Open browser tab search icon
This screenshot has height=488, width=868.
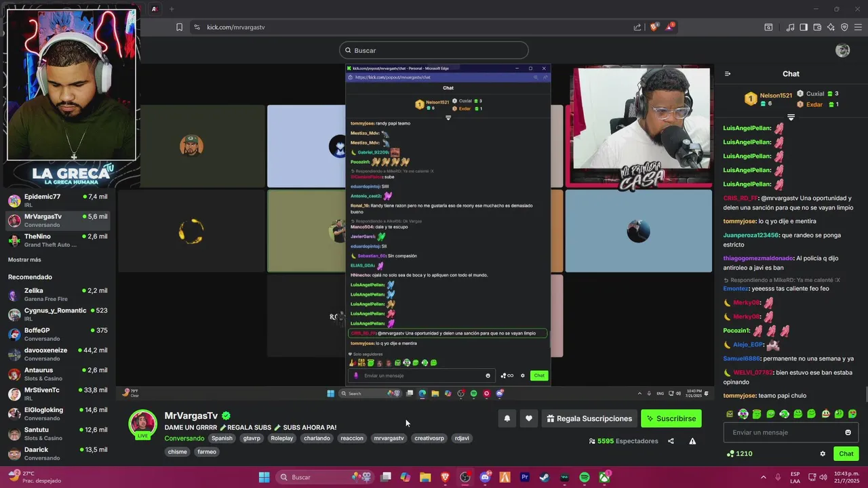(768, 27)
